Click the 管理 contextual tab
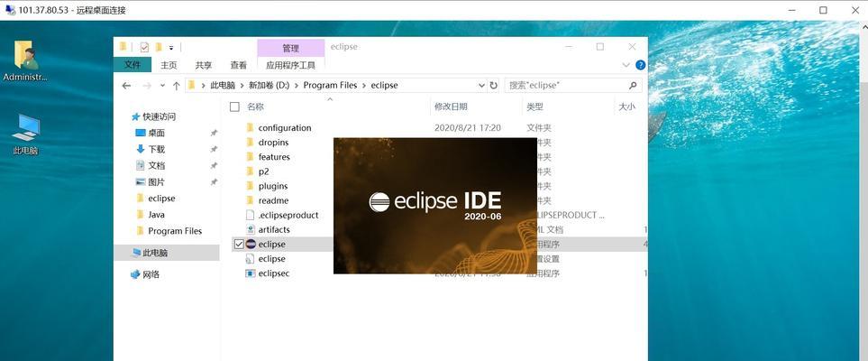This screenshot has width=868, height=361. point(290,48)
